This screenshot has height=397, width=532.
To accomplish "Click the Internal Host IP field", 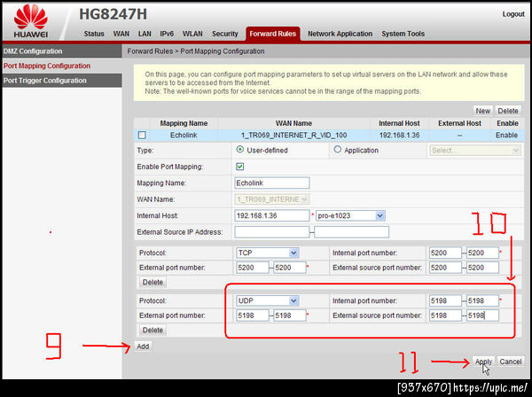I will click(x=272, y=215).
